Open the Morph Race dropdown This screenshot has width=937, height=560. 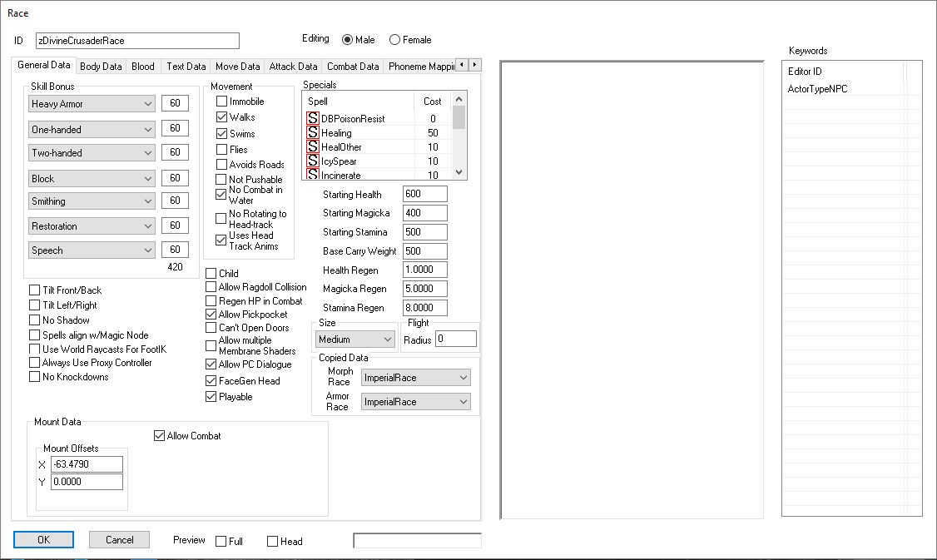pyautogui.click(x=415, y=378)
